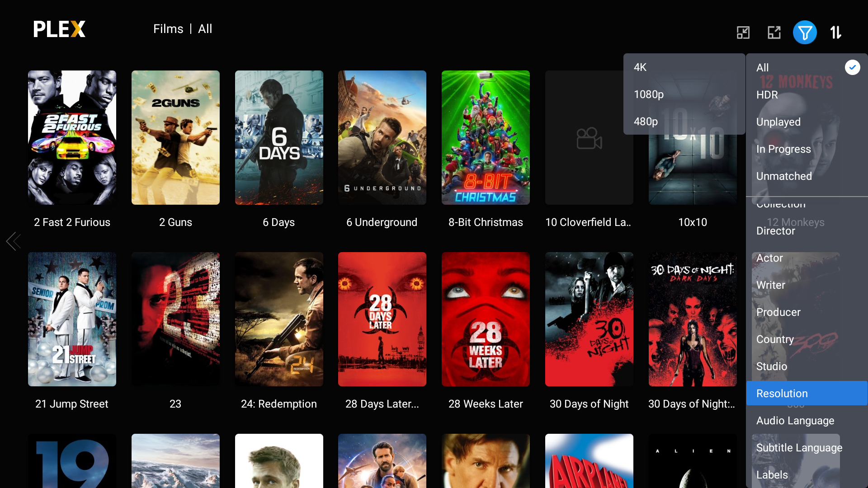This screenshot has height=488, width=868.
Task: Open the blue 19 poster in bottom row
Action: [72, 461]
